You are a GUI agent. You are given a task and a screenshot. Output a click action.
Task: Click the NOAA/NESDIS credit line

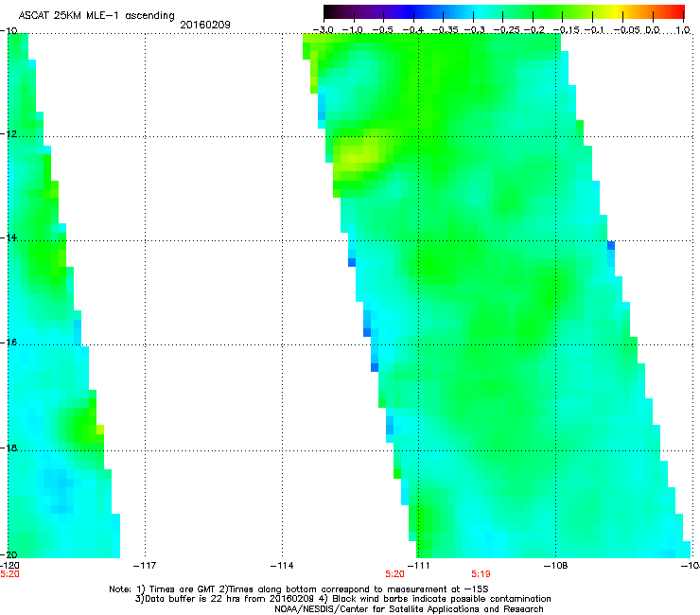[x=409, y=609]
